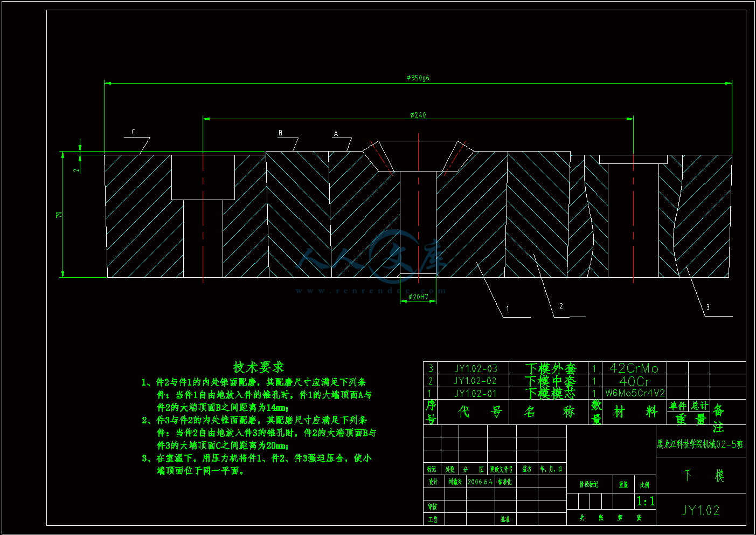Select the part name 下模外套

551,368
